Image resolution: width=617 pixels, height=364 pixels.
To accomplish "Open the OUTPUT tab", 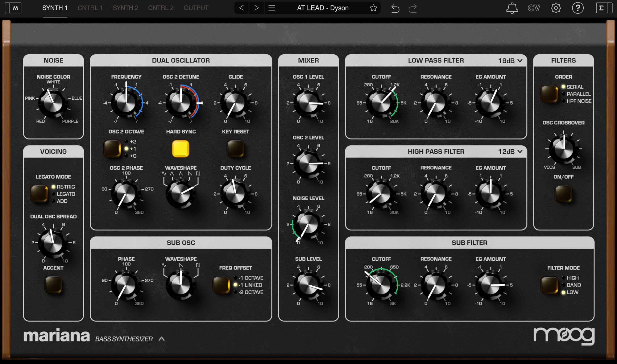I will 196,8.
